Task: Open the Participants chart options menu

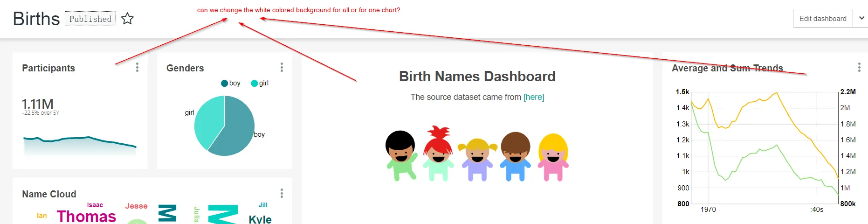Action: (x=137, y=68)
